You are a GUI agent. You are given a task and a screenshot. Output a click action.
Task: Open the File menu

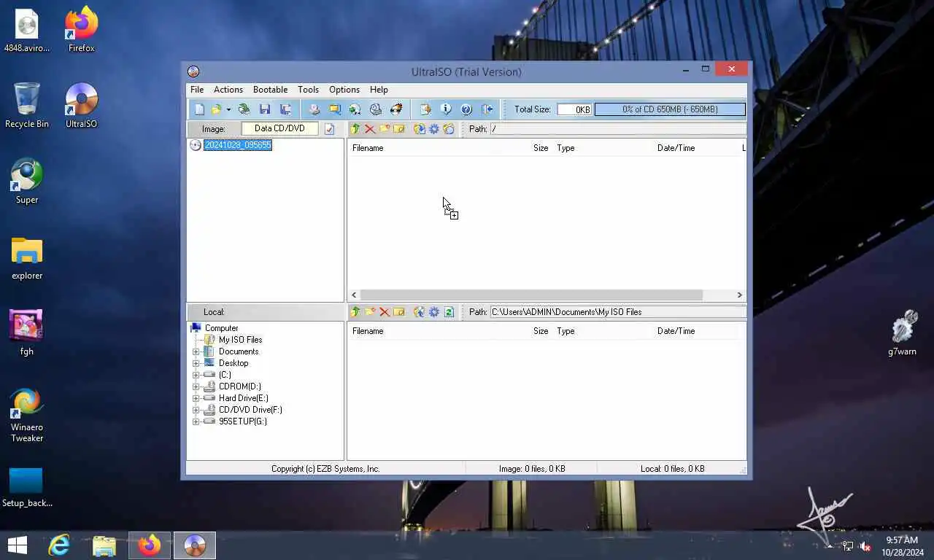point(197,90)
